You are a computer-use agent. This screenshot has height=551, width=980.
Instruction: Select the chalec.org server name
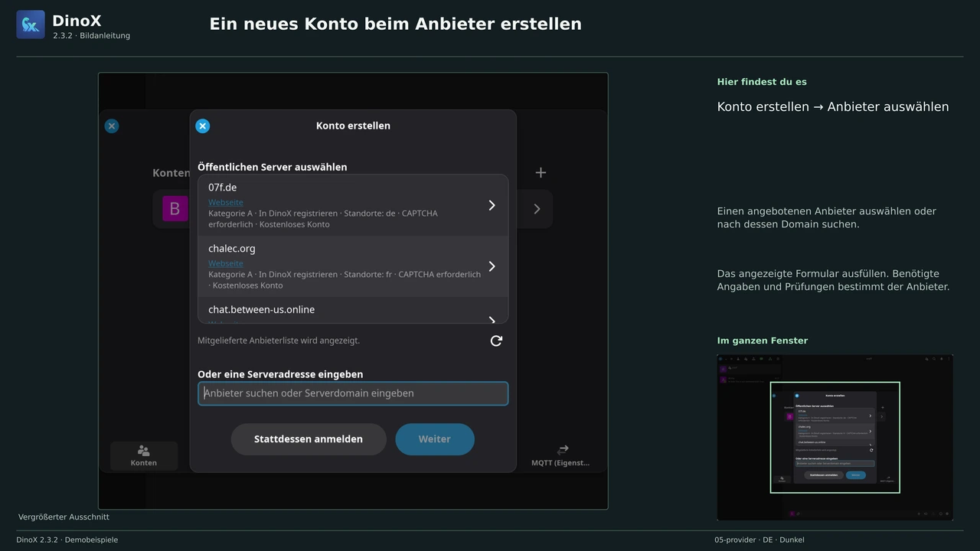232,249
